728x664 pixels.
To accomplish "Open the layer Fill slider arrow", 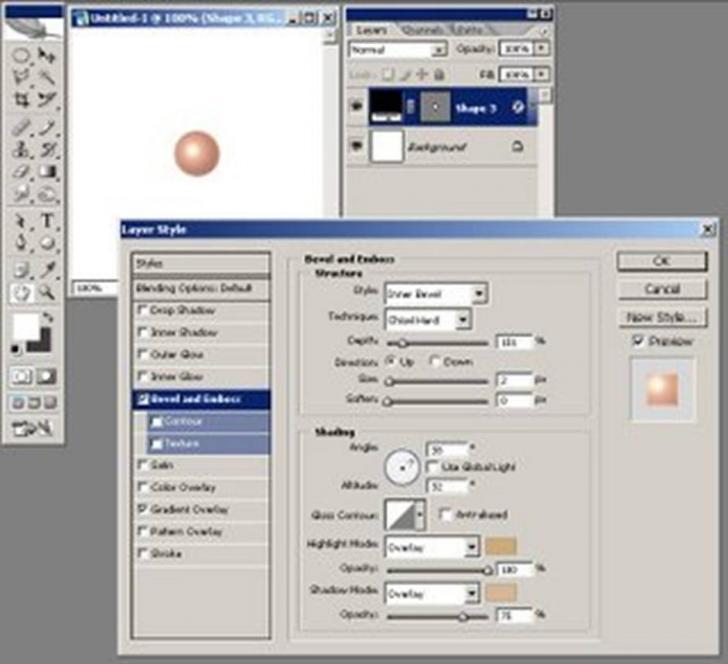I will 542,74.
